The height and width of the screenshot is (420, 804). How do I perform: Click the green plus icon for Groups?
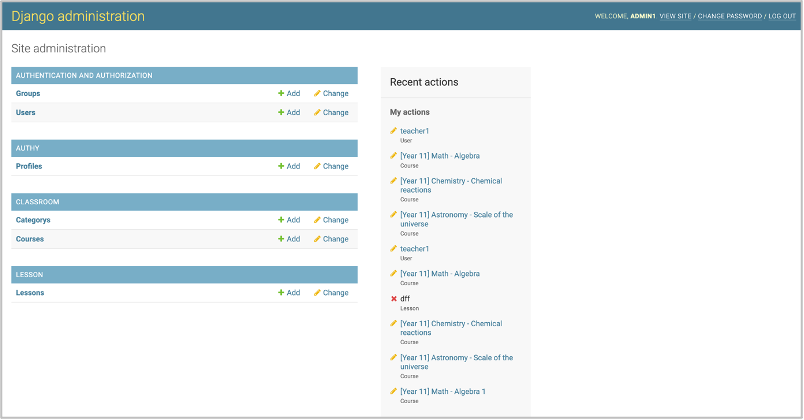pyautogui.click(x=281, y=94)
